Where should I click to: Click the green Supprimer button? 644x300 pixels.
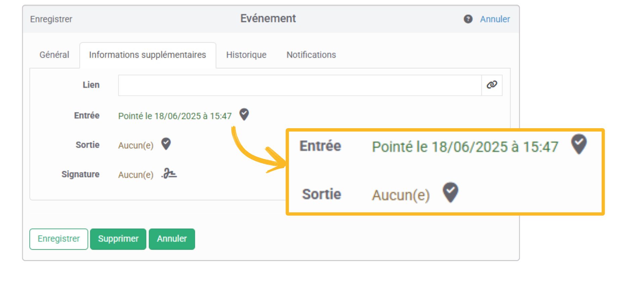118,239
